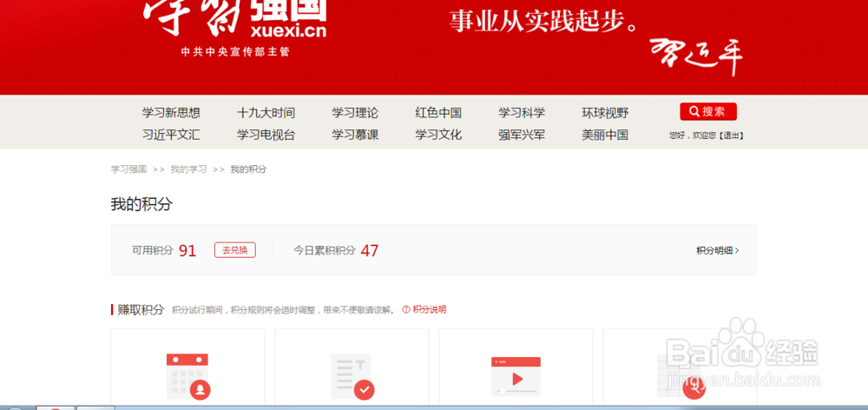Open 习近平文汇 in the navigation
The height and width of the screenshot is (410, 868).
pyautogui.click(x=171, y=135)
